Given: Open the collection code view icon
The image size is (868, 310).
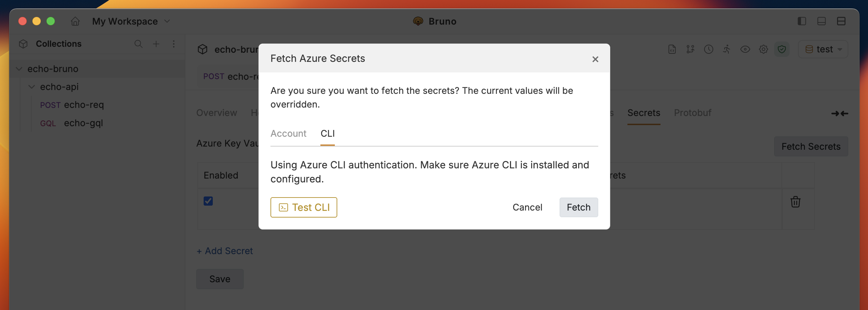Looking at the screenshot, I should coord(672,49).
